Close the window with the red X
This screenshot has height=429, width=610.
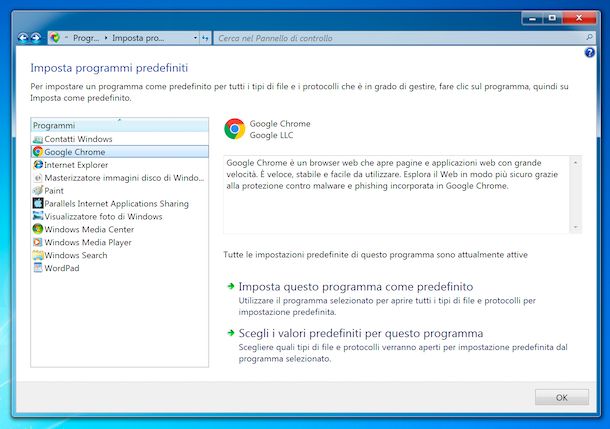pos(579,18)
